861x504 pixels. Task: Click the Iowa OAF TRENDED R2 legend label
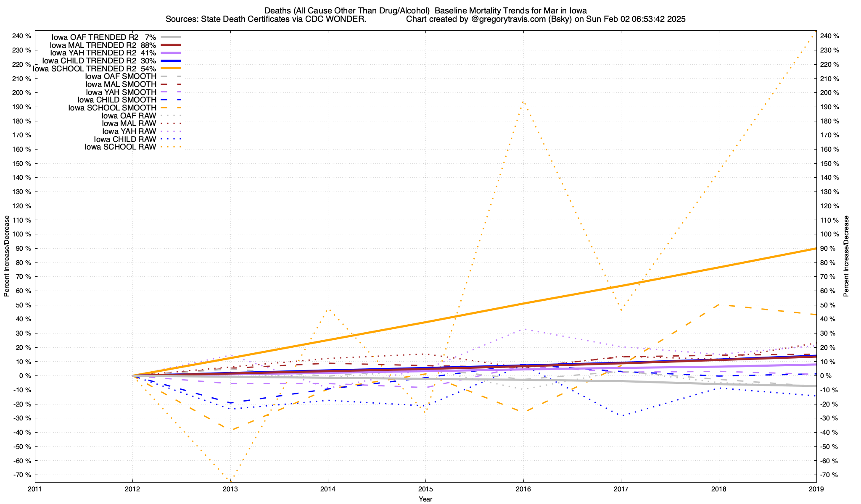tap(103, 37)
